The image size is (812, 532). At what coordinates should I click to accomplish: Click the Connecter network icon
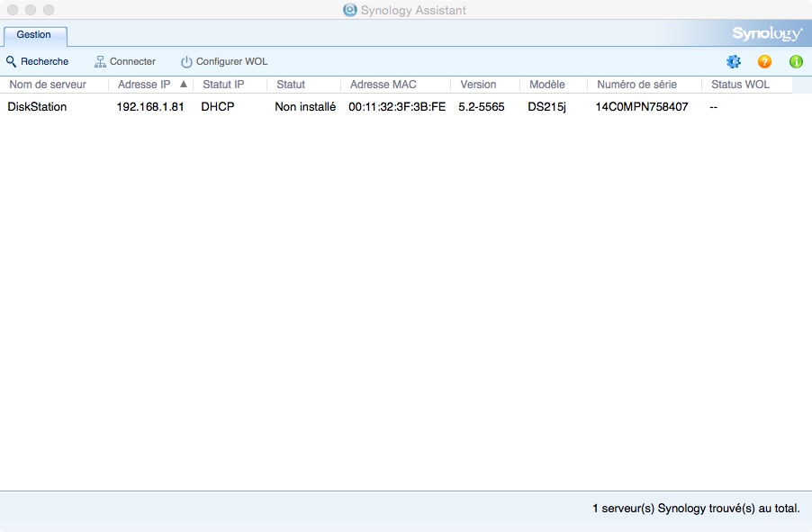point(100,61)
